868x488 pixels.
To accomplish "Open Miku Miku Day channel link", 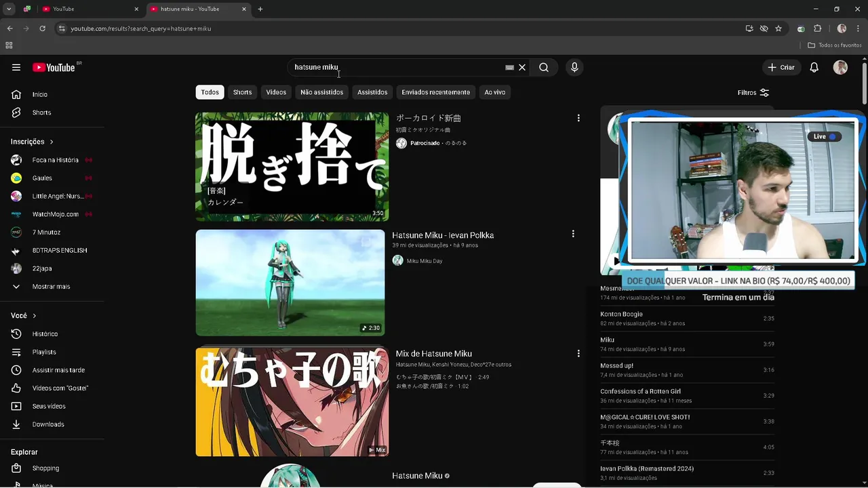I will [x=425, y=261].
